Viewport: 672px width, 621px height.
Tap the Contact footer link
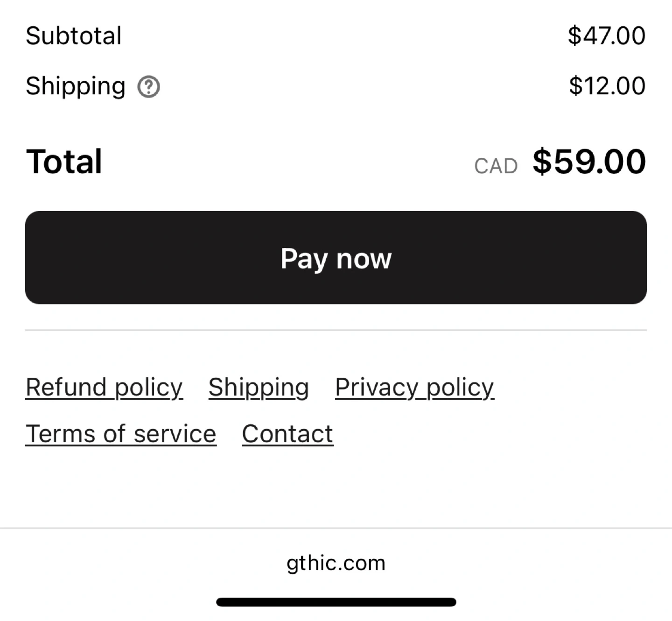(x=287, y=434)
